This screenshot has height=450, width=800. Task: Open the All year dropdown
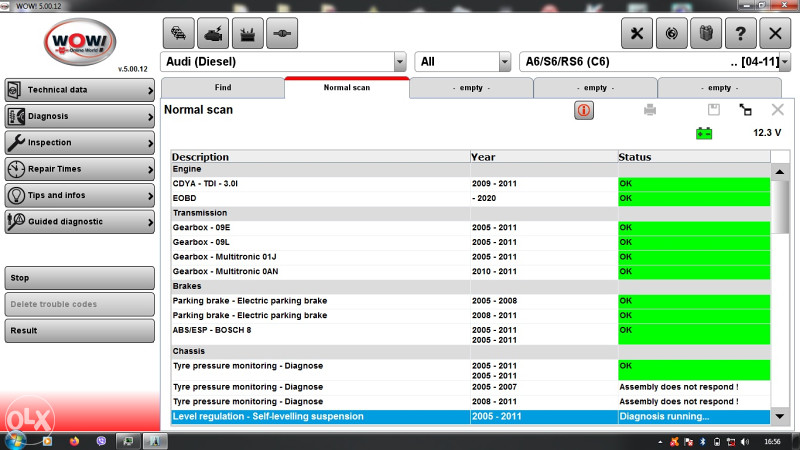tap(505, 62)
